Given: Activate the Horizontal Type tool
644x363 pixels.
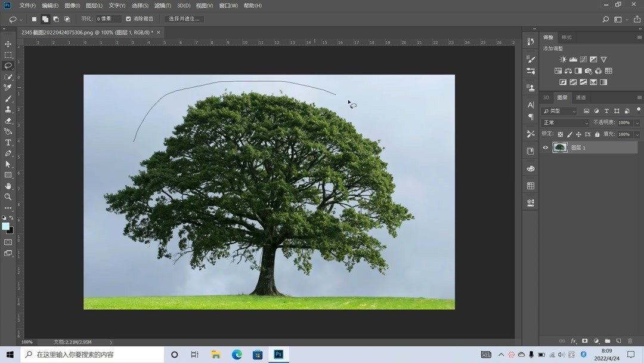Looking at the screenshot, I should (x=8, y=143).
